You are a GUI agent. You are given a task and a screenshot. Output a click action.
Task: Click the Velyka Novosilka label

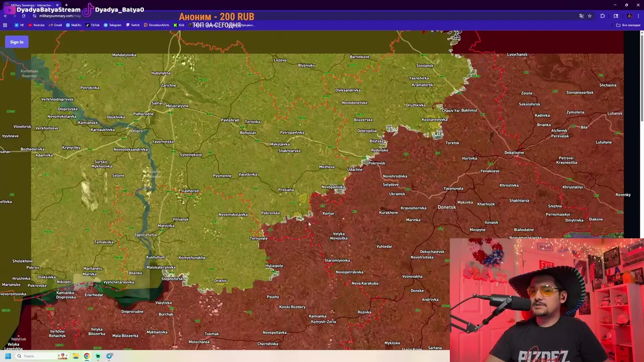tap(339, 236)
